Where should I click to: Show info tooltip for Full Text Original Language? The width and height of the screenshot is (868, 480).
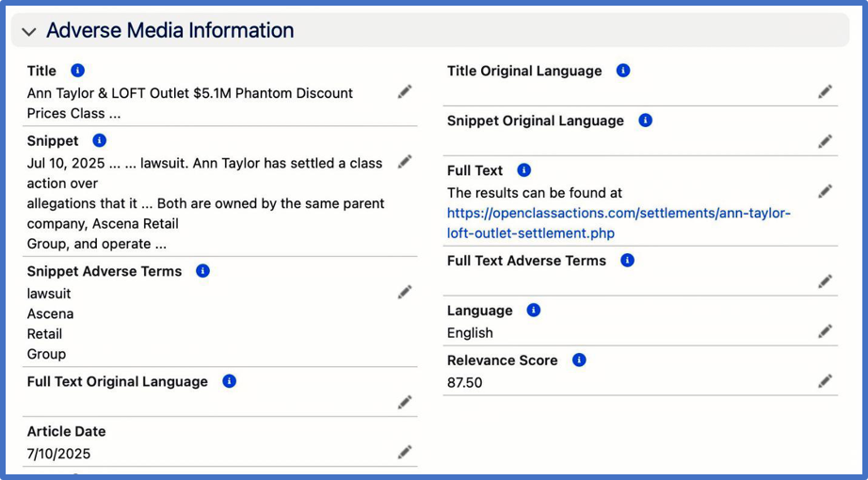[229, 381]
